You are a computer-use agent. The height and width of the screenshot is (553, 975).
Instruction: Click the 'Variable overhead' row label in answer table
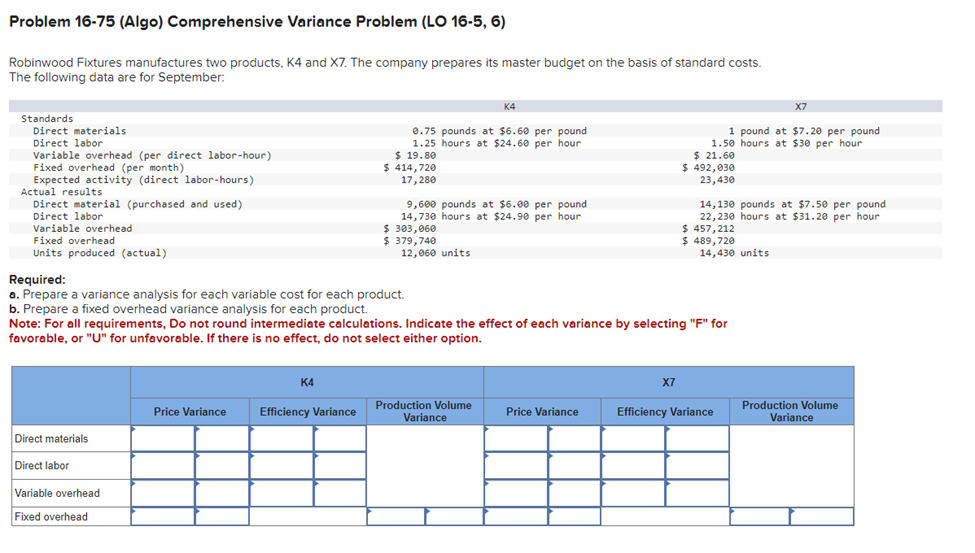coord(57,493)
